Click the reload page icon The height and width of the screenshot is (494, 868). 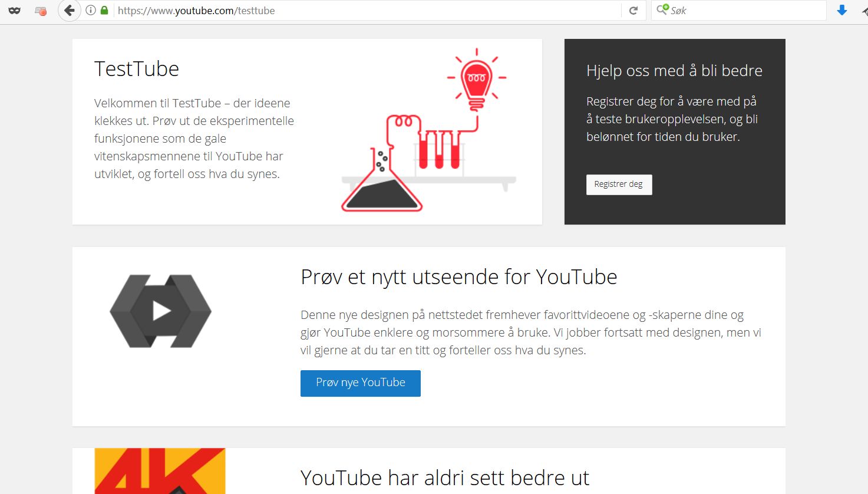[x=633, y=11]
